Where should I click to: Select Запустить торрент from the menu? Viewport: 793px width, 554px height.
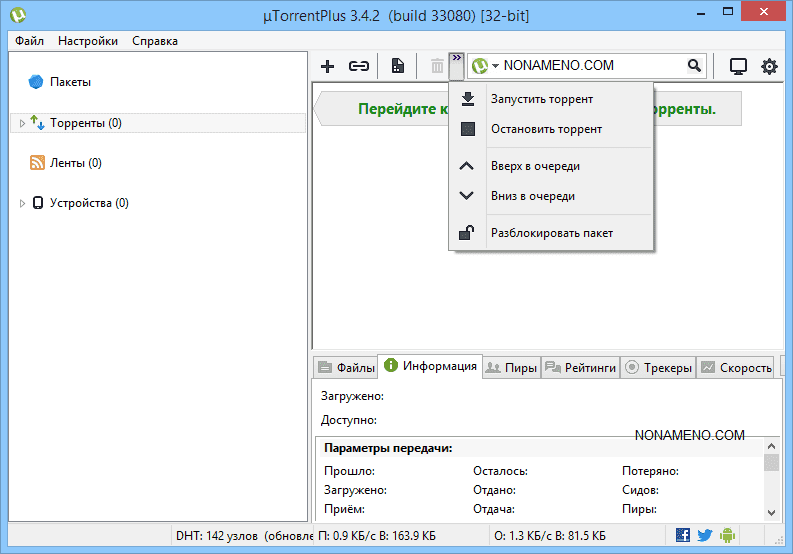[541, 99]
